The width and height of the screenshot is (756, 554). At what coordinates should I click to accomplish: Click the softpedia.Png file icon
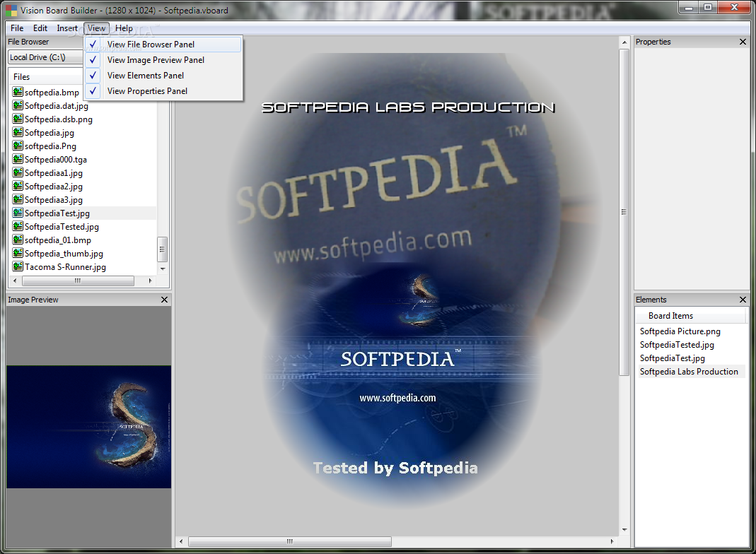tap(18, 146)
